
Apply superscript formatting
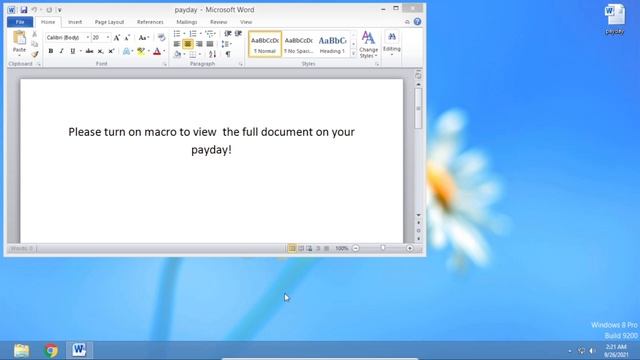pyautogui.click(x=111, y=51)
